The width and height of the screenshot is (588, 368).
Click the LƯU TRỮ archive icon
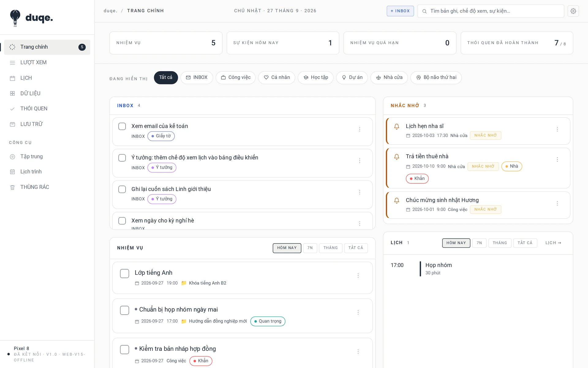[12, 124]
